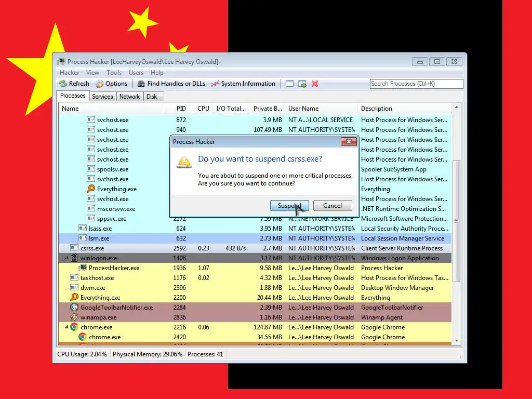Switch to the Network tab

coord(129,97)
